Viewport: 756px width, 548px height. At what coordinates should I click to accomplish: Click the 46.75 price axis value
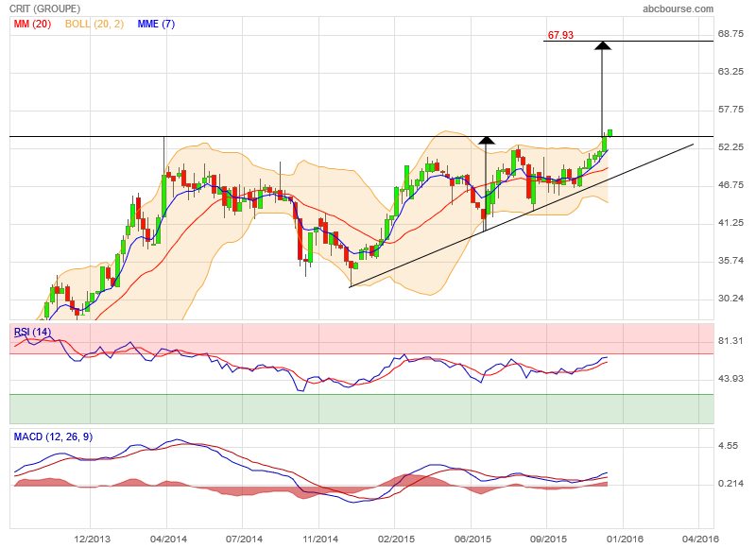point(730,184)
